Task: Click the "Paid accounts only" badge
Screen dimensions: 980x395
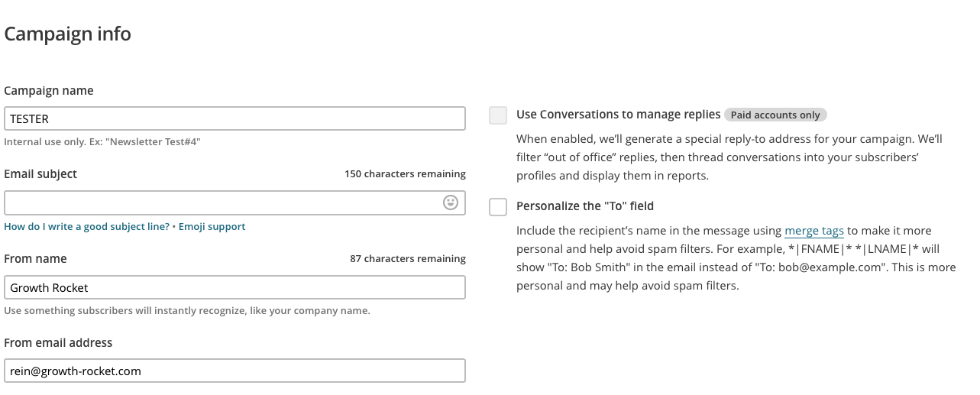Action: [775, 115]
